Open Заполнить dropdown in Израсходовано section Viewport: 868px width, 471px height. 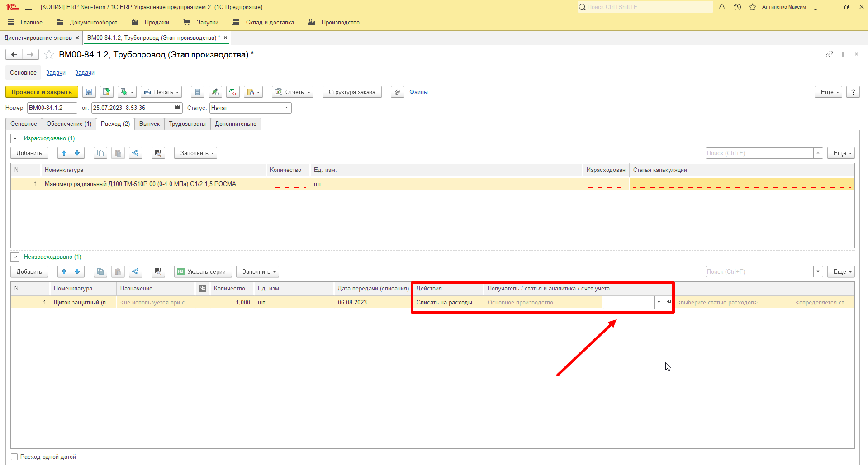coord(195,153)
